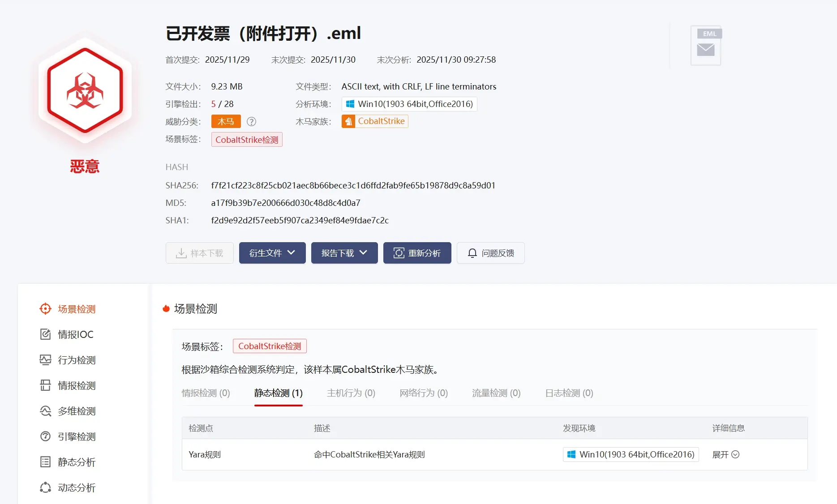Open 行为检测 in sidebar menu

click(77, 360)
